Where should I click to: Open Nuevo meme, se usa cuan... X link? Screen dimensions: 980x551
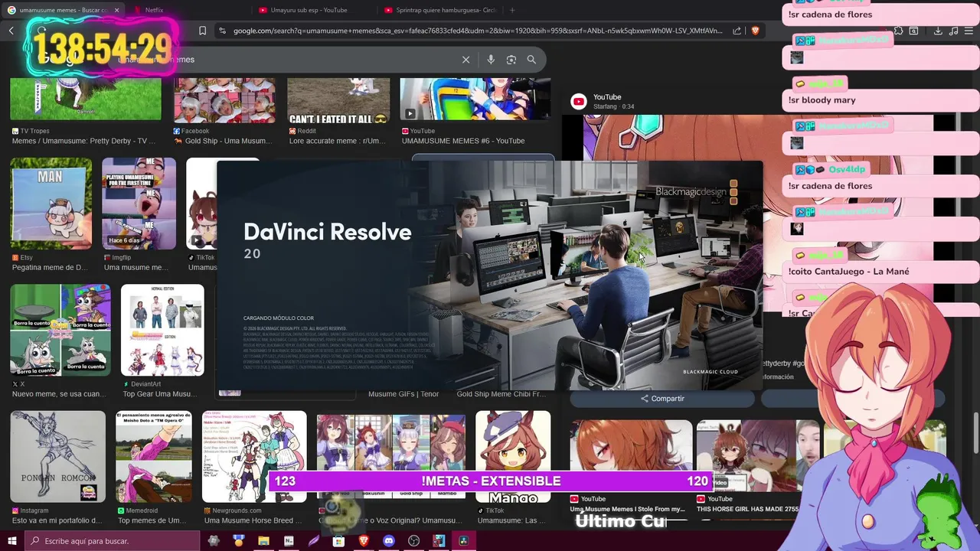(x=58, y=394)
